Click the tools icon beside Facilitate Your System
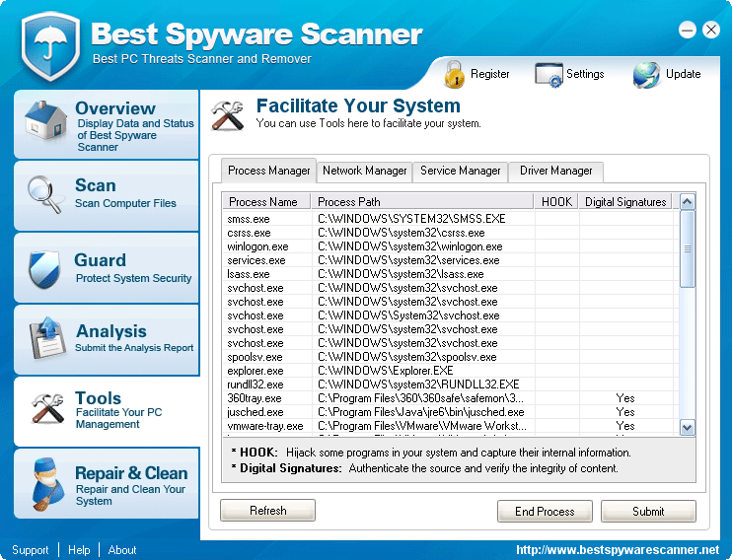Screen dimensions: 732x560 tap(227, 115)
